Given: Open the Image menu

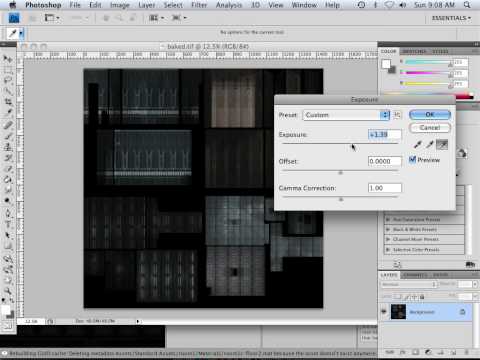Looking at the screenshot, I should click(x=119, y=5).
